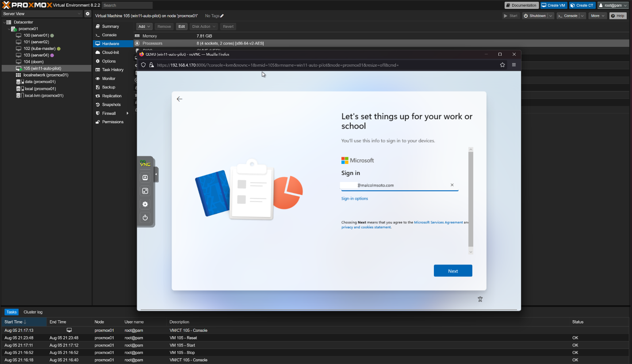Open the accessibility icon in Windows setup
The width and height of the screenshot is (632, 364).
click(480, 299)
